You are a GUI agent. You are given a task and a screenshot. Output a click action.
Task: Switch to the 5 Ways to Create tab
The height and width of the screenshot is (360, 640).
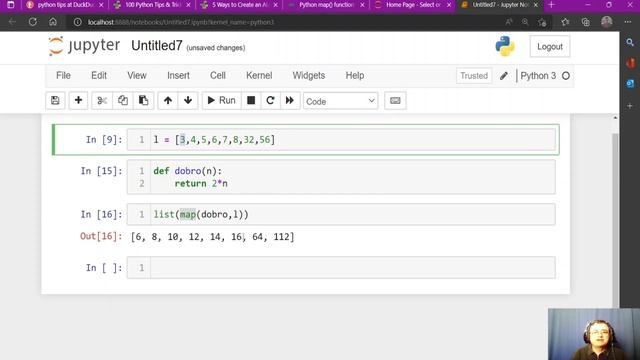click(239, 5)
